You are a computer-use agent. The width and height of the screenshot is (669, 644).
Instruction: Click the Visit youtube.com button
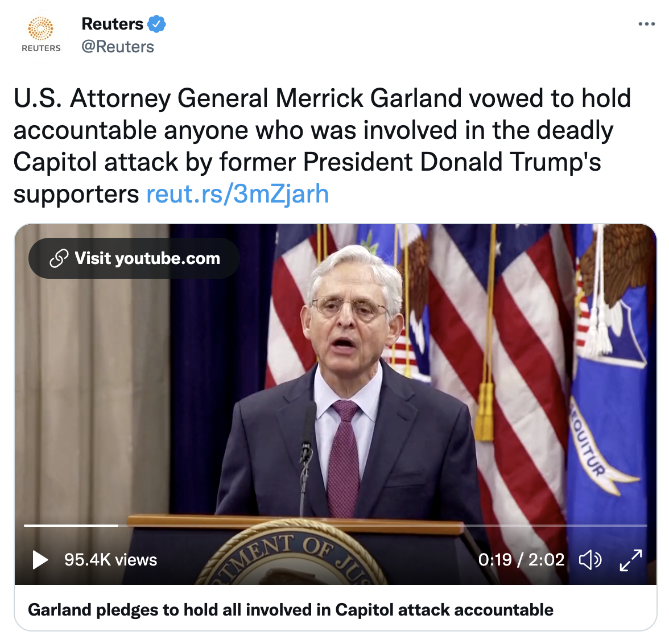point(134,258)
